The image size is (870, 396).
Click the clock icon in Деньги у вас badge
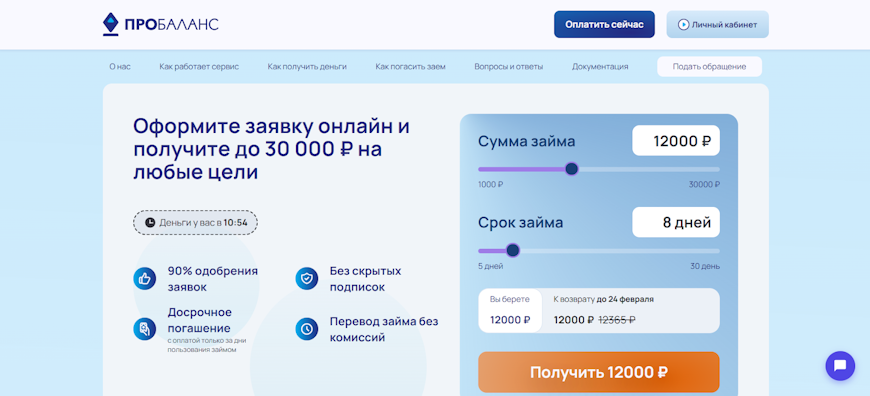click(x=150, y=222)
